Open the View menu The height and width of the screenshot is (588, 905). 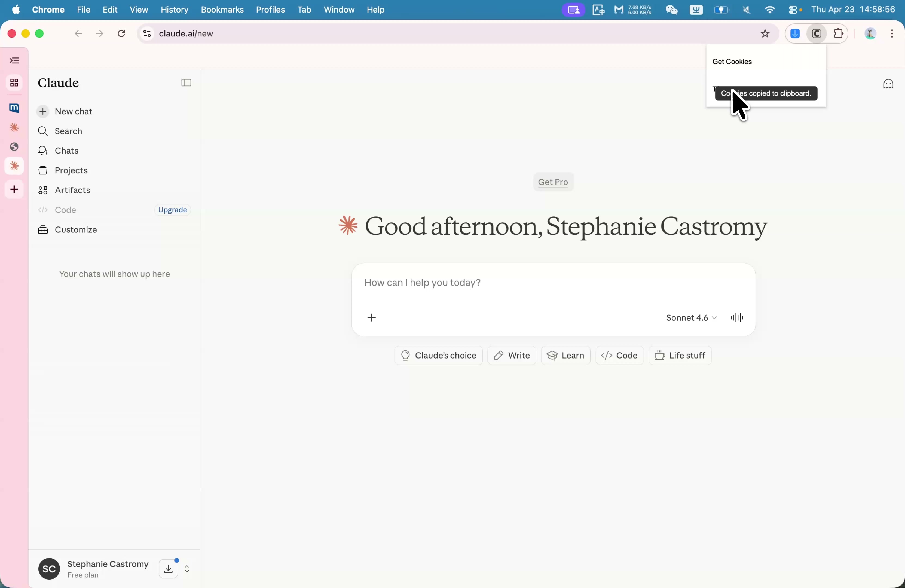pyautogui.click(x=139, y=10)
